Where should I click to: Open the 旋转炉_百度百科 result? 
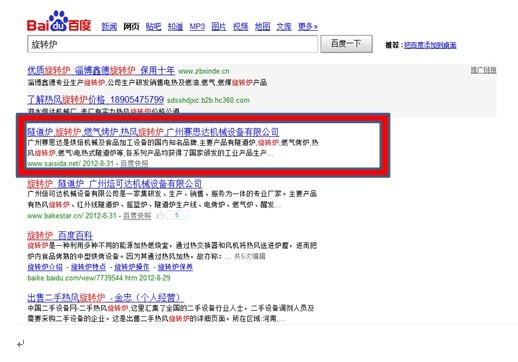(x=60, y=236)
